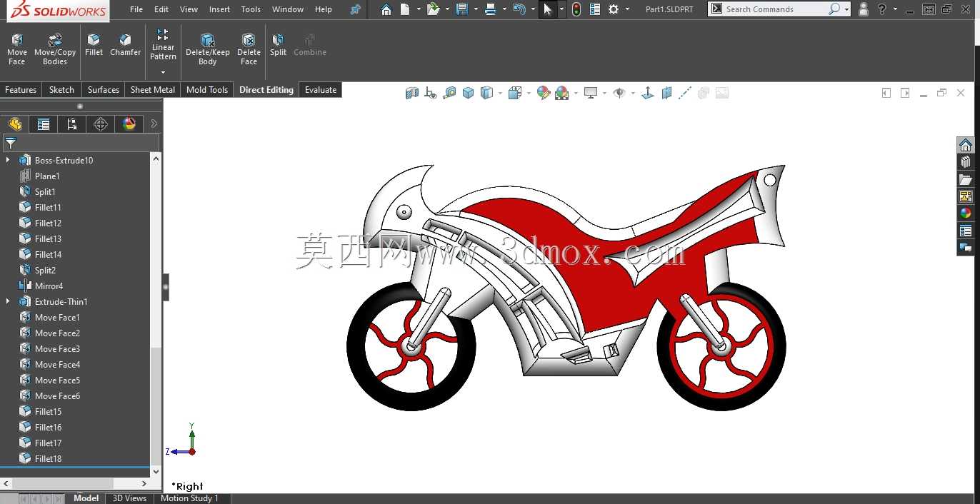
Task: Select the Move Face tool
Action: point(16,49)
